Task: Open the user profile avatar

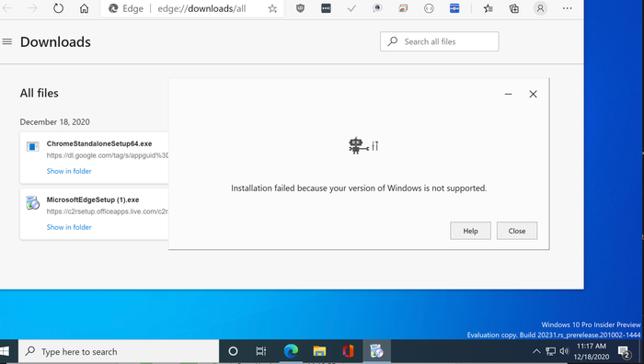Action: pos(540,8)
